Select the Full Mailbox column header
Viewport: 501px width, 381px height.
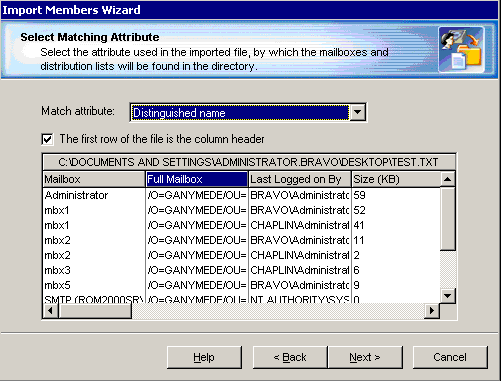tap(197, 179)
